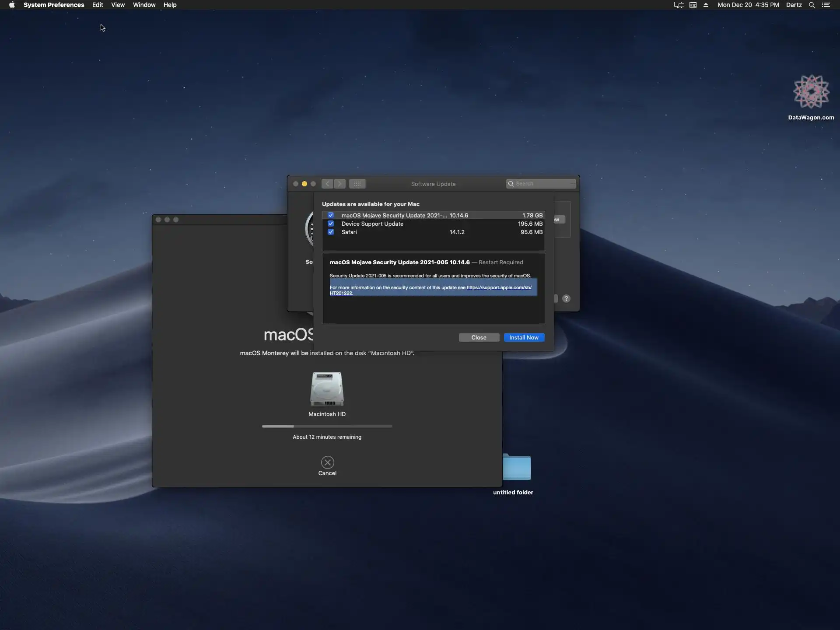Viewport: 840px width, 630px height.
Task: Click the Cancel X circle icon
Action: pyautogui.click(x=327, y=462)
